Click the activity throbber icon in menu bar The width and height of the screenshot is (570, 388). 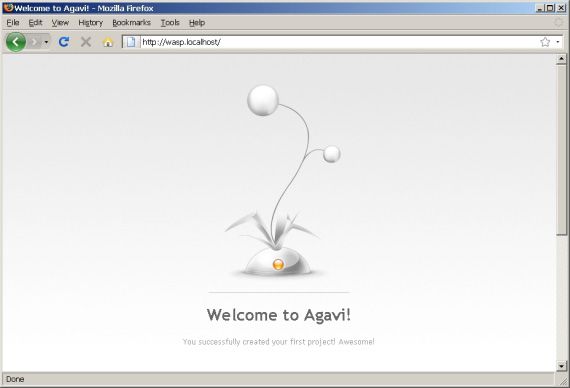(x=558, y=23)
